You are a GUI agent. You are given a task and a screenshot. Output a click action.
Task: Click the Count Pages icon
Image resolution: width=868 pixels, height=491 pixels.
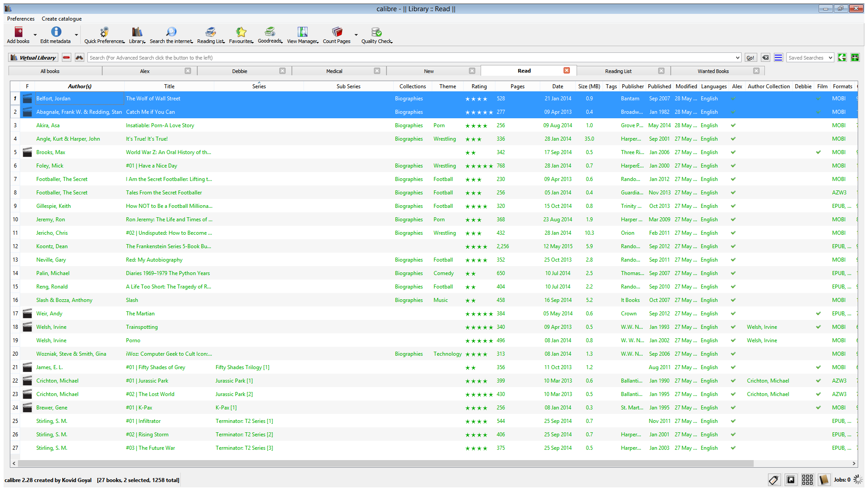(337, 32)
